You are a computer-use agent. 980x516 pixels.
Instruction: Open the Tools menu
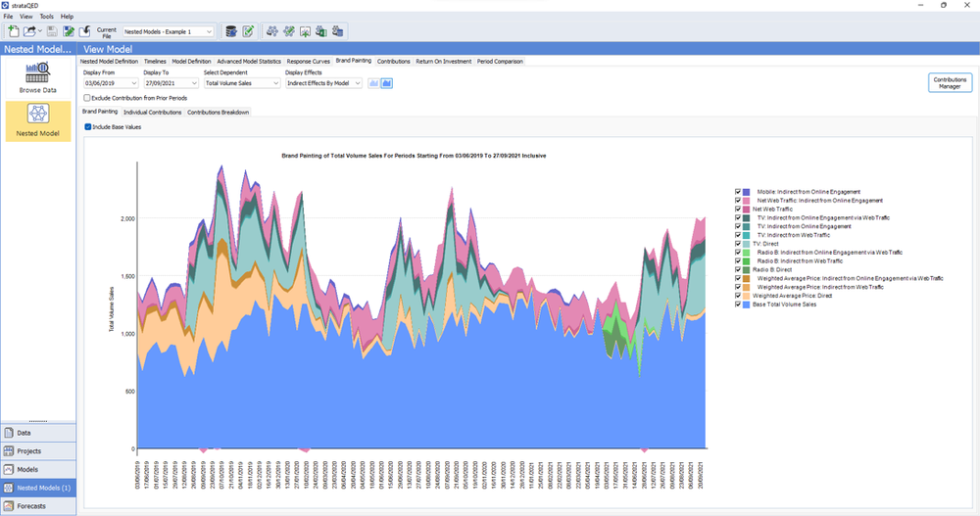[47, 17]
